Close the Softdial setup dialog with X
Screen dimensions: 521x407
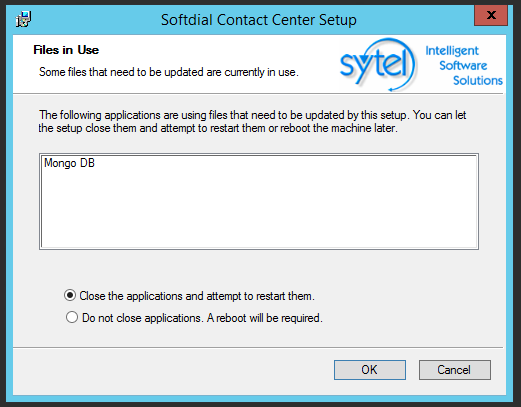click(x=491, y=15)
